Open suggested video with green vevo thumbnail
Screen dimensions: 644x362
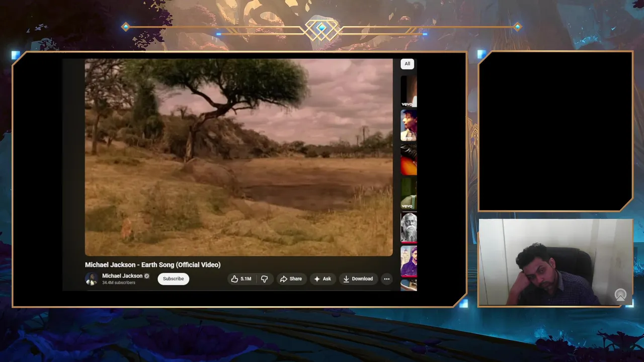[409, 194]
